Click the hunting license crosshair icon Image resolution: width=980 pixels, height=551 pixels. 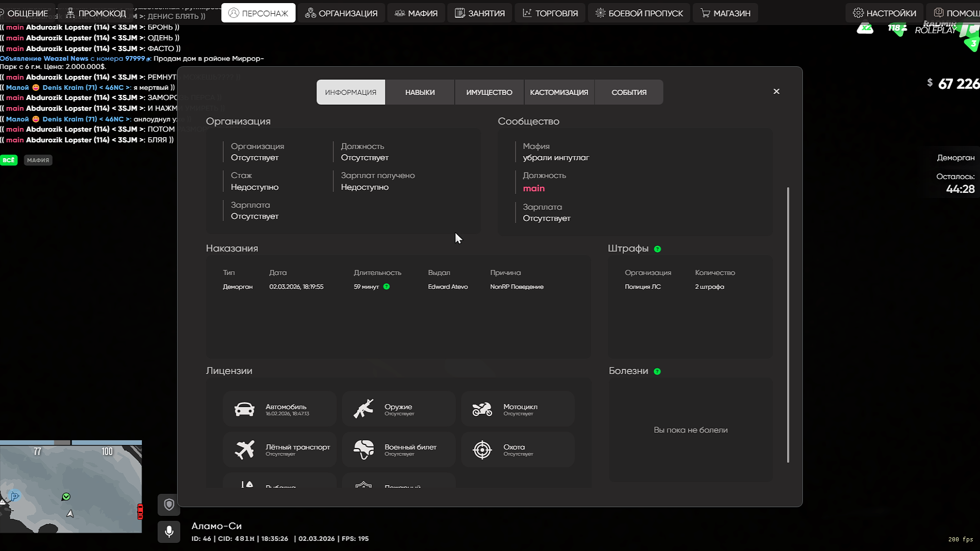[x=482, y=449]
